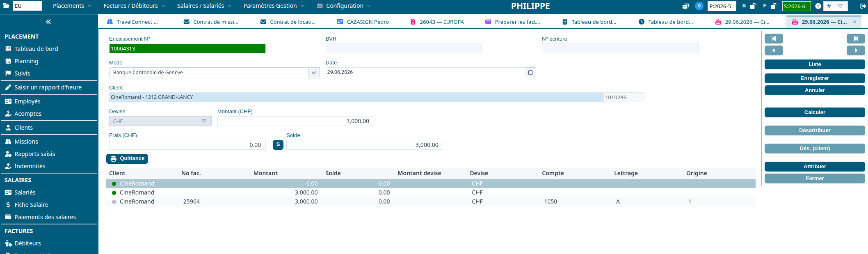This screenshot has width=868, height=254.
Task: Jump to the first record
Action: click(774, 39)
